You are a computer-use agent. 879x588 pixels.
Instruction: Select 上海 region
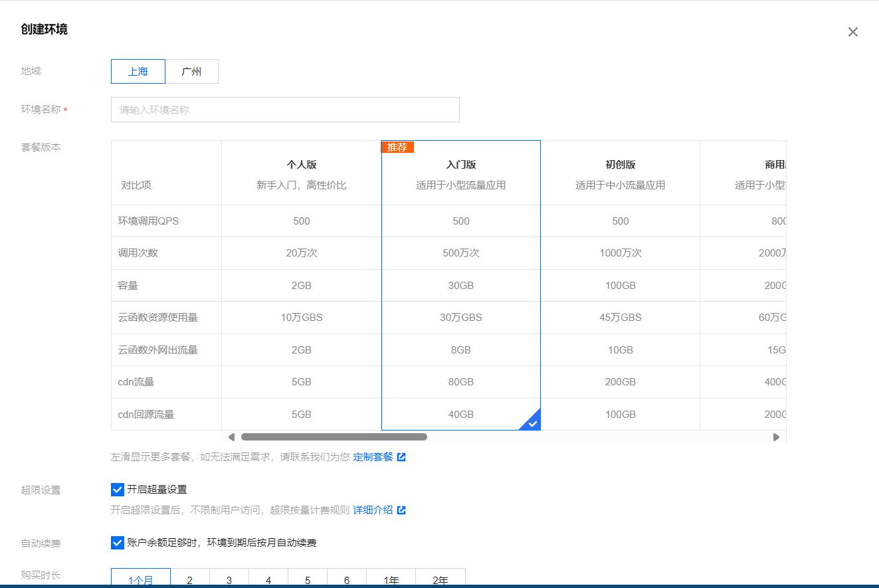click(138, 72)
